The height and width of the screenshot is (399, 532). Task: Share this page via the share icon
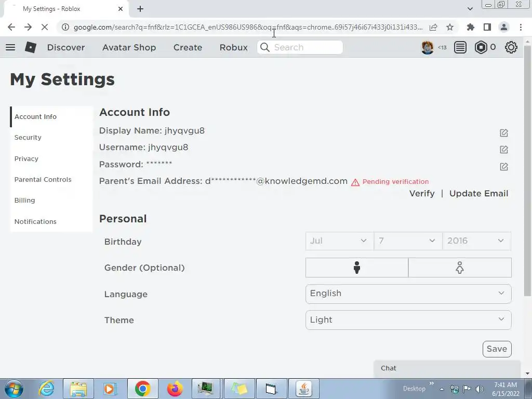pyautogui.click(x=433, y=27)
